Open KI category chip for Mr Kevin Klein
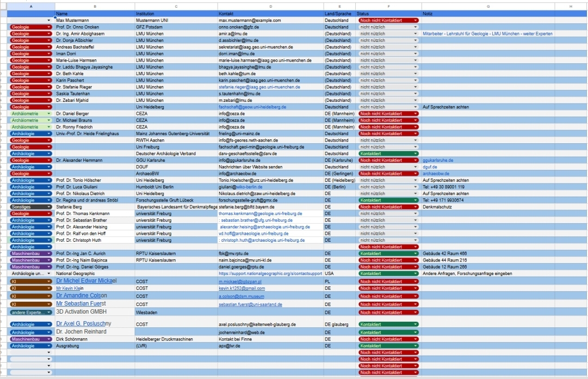This screenshot has width=588, height=379. pyautogui.click(x=31, y=288)
